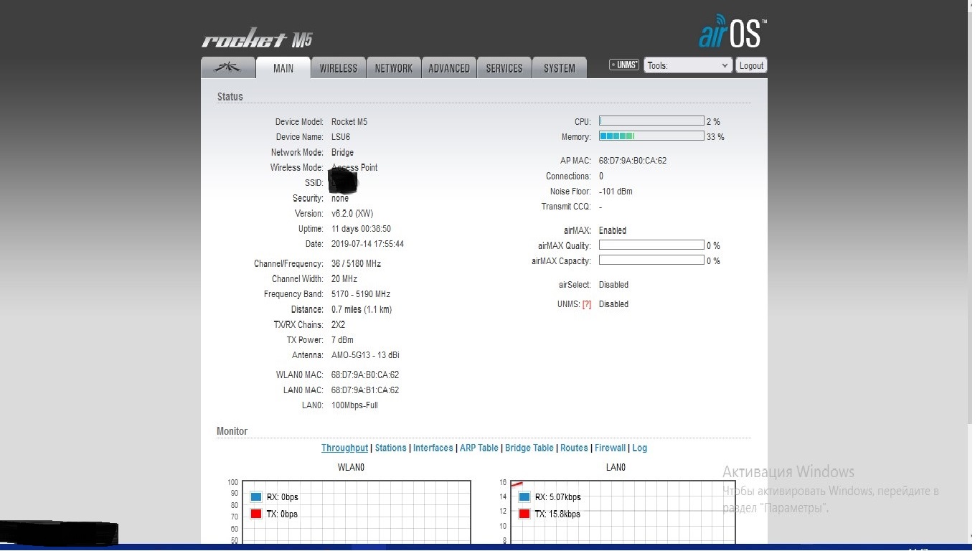Expand the Tools dropdown
Screen dimensions: 980x551
(x=688, y=65)
